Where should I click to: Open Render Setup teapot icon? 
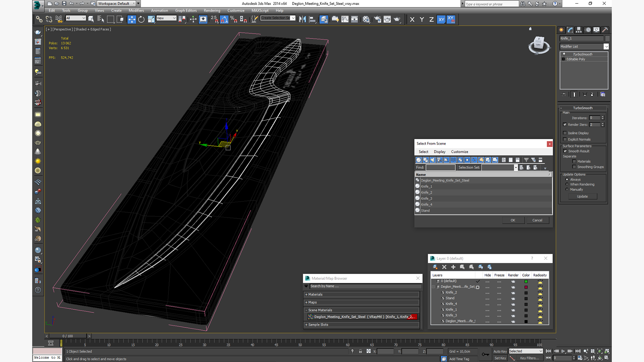tap(377, 19)
